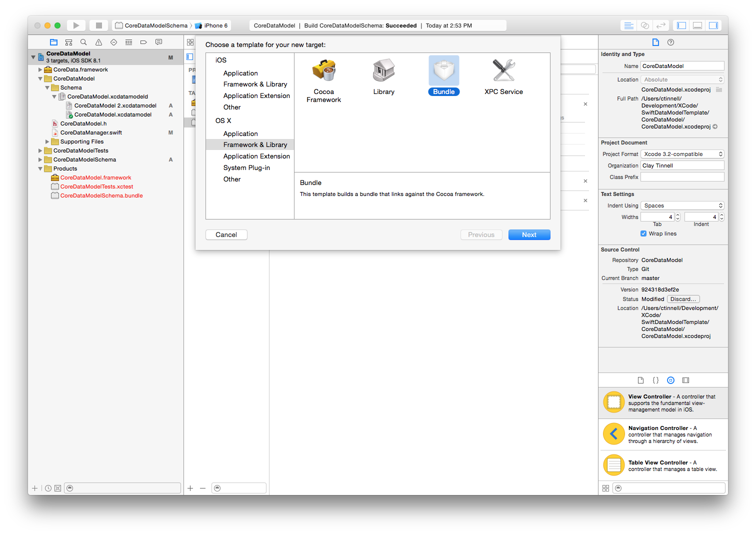The image size is (756, 535).
Task: Select CoreDataModel 2.xcdatamodel file
Action: [x=115, y=106]
